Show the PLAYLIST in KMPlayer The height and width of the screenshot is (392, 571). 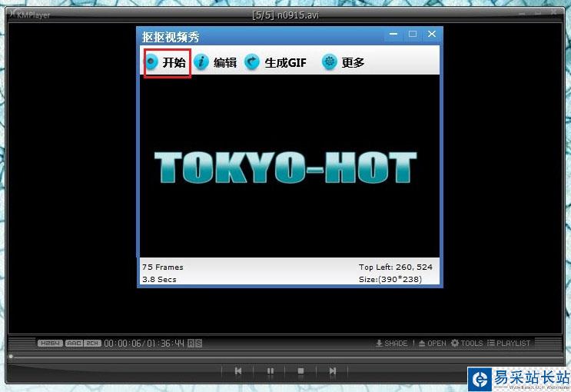click(x=509, y=343)
